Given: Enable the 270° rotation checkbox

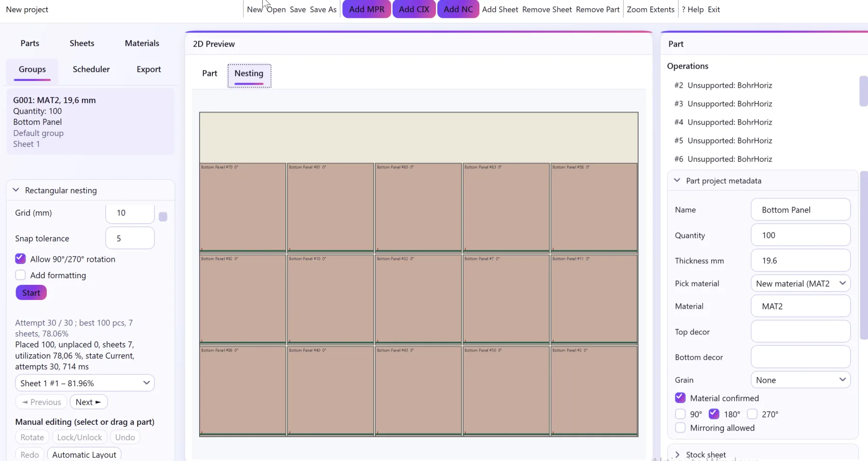Looking at the screenshot, I should (x=752, y=414).
